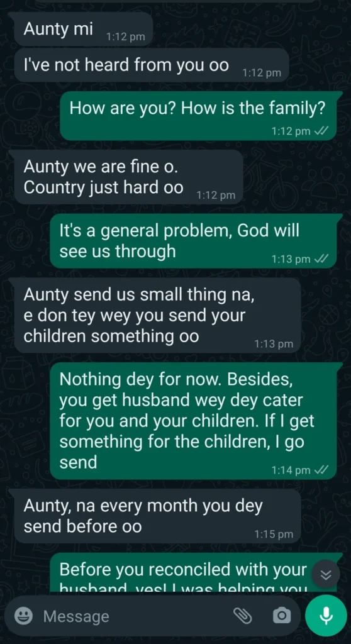Tap the 1:15 pm timestamp on received message
The image size is (351, 644).
274,534
